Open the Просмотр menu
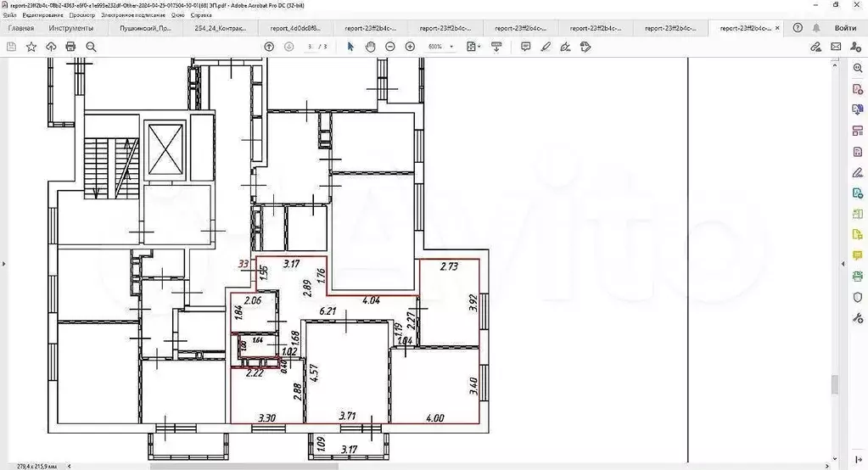 82,15
